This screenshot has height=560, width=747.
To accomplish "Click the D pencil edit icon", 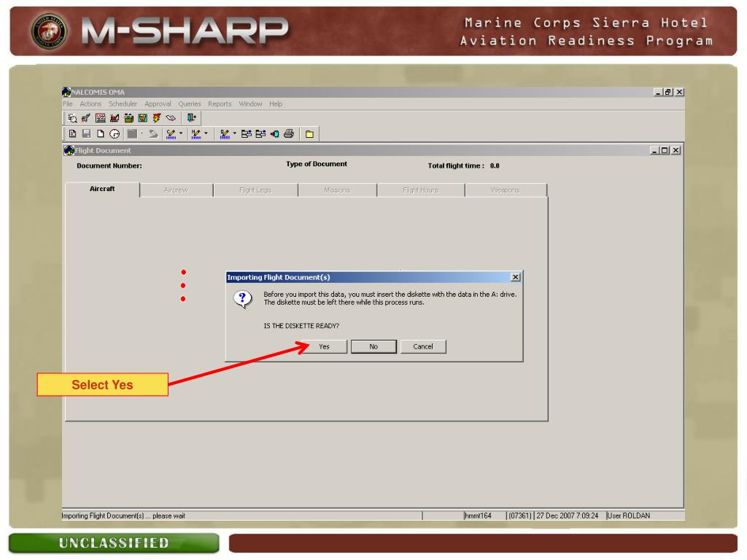I will 225,134.
